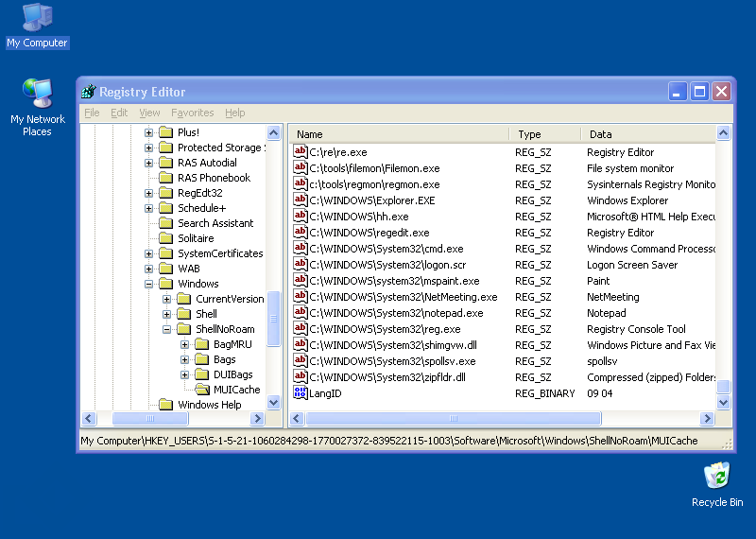Expand the BagMRU key
The width and height of the screenshot is (756, 539).
click(x=184, y=344)
